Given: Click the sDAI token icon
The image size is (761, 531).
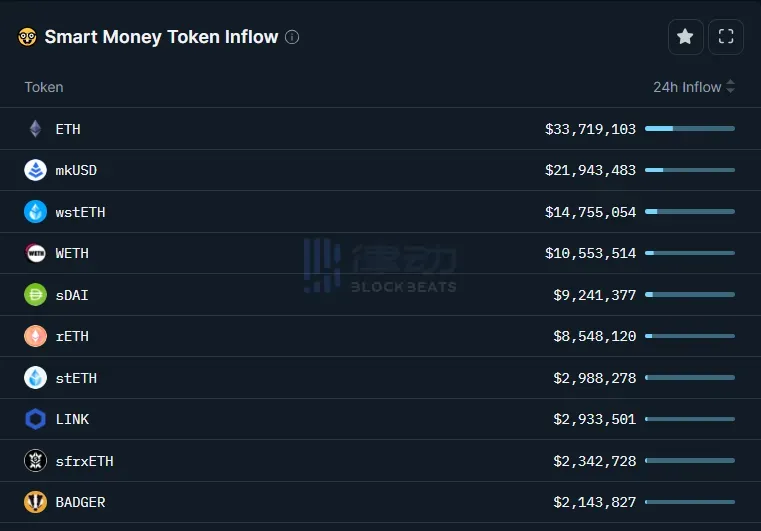Looking at the screenshot, I should [x=35, y=295].
